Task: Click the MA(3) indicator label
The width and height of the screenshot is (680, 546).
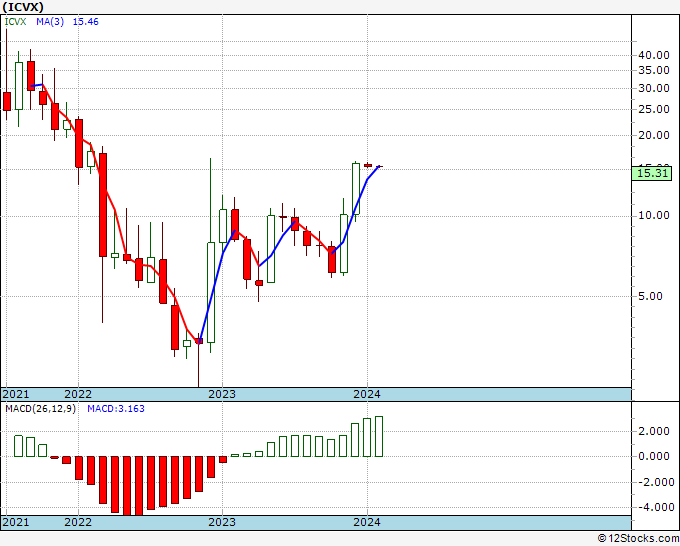Action: click(x=50, y=22)
